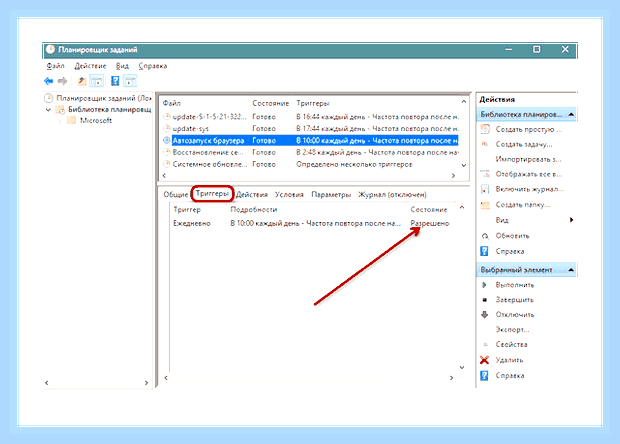Click the Создать папку folder icon
This screenshot has height=444, width=620.
pos(485,205)
